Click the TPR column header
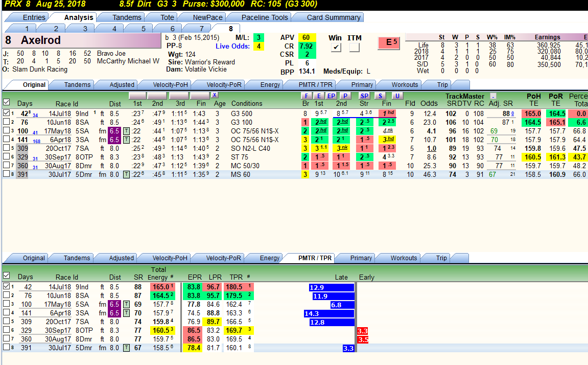This screenshot has width=588, height=365. tap(236, 277)
